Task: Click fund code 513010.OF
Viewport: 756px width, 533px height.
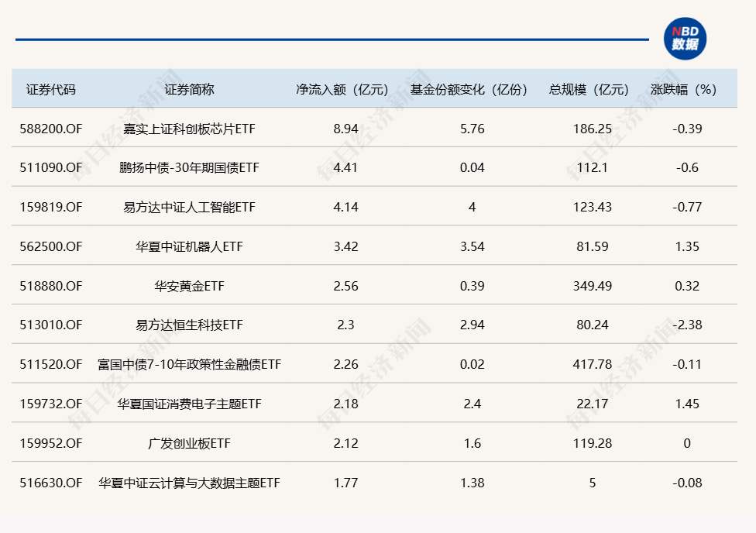Action: click(x=51, y=325)
